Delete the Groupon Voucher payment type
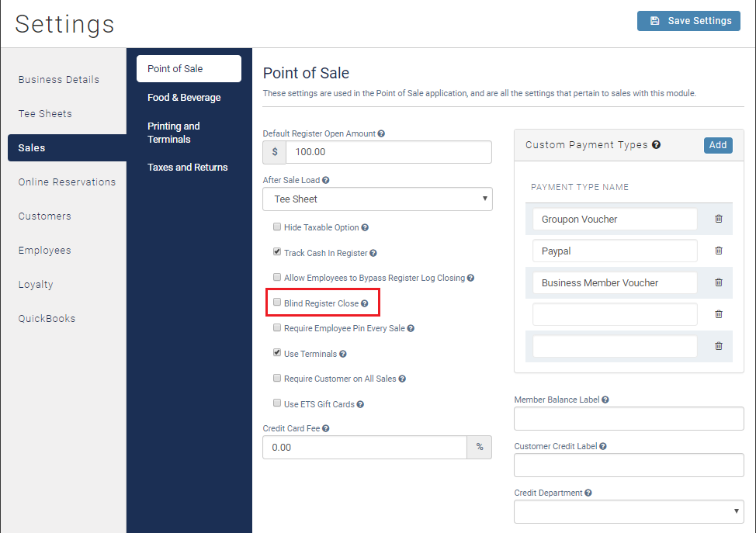 [x=717, y=219]
